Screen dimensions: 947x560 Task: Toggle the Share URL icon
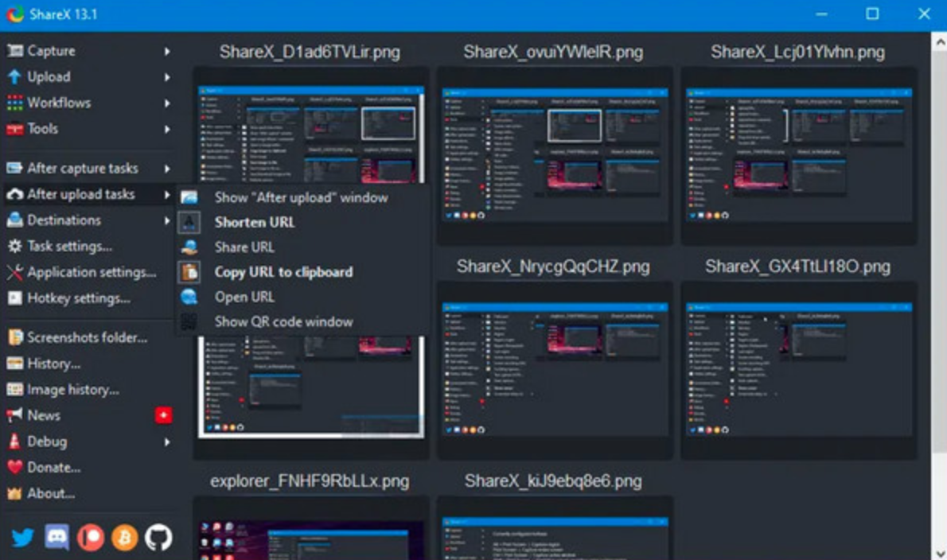(189, 247)
